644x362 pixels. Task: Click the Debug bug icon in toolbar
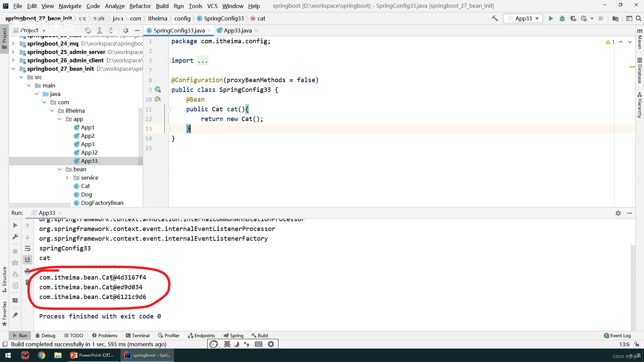(562, 18)
